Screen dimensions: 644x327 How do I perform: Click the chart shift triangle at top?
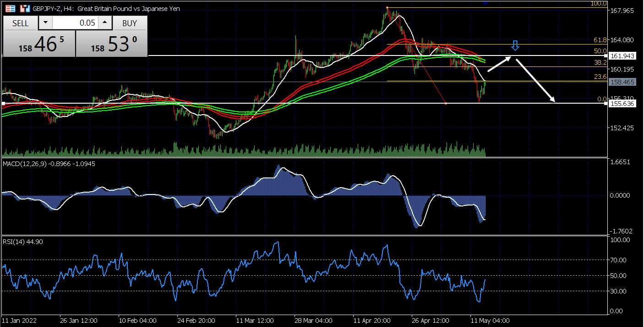486,3
